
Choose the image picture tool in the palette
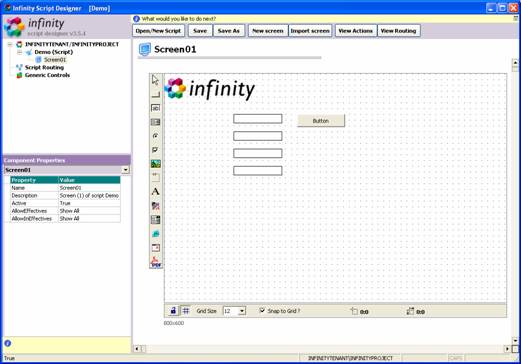click(x=155, y=164)
